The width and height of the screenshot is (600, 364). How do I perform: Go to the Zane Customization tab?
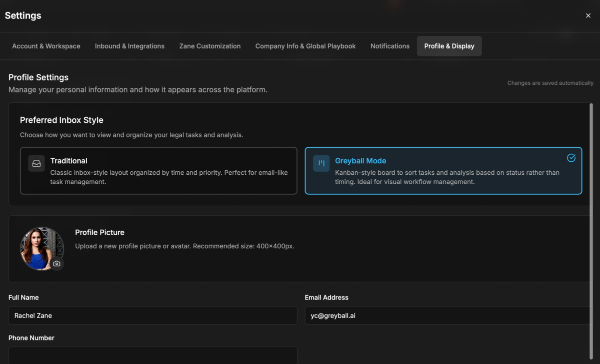pos(210,46)
